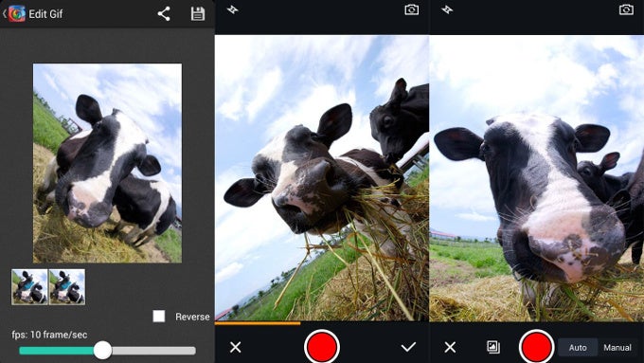Click the Reverse label text

click(x=192, y=317)
